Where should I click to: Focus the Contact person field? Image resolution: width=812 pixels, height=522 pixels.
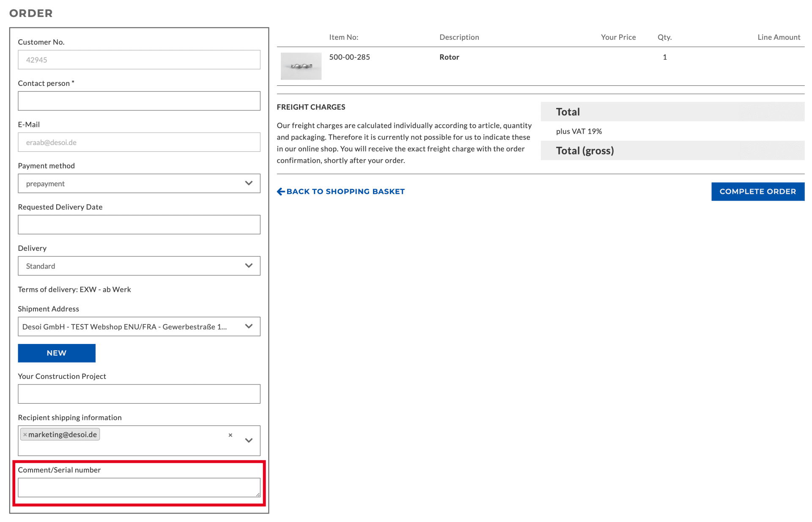click(x=139, y=101)
